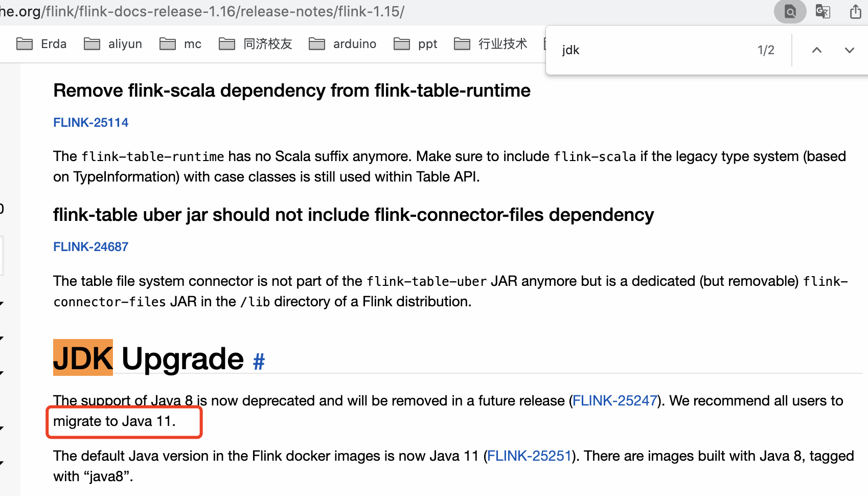
Task: Click the find-in-page icon in the address bar
Action: tap(790, 11)
